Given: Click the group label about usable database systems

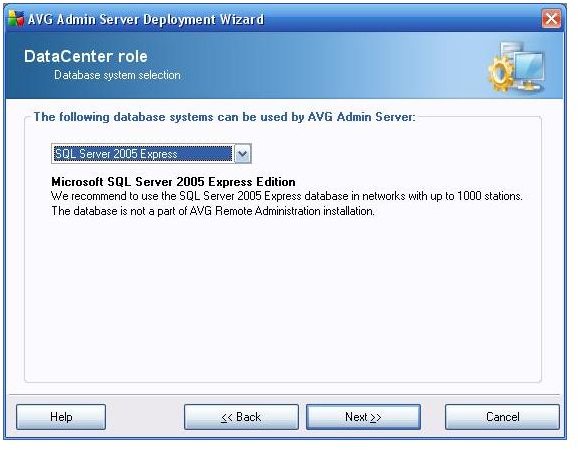Looking at the screenshot, I should (x=224, y=117).
